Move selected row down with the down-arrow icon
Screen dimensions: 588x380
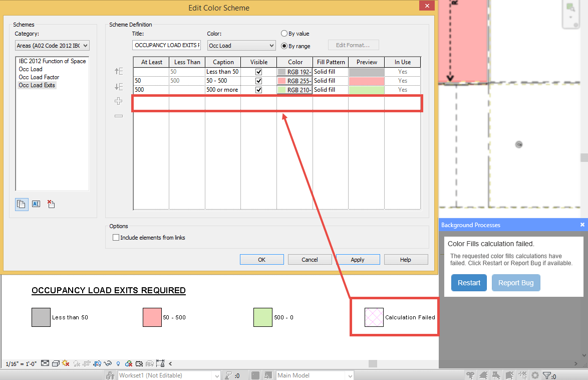coord(119,86)
